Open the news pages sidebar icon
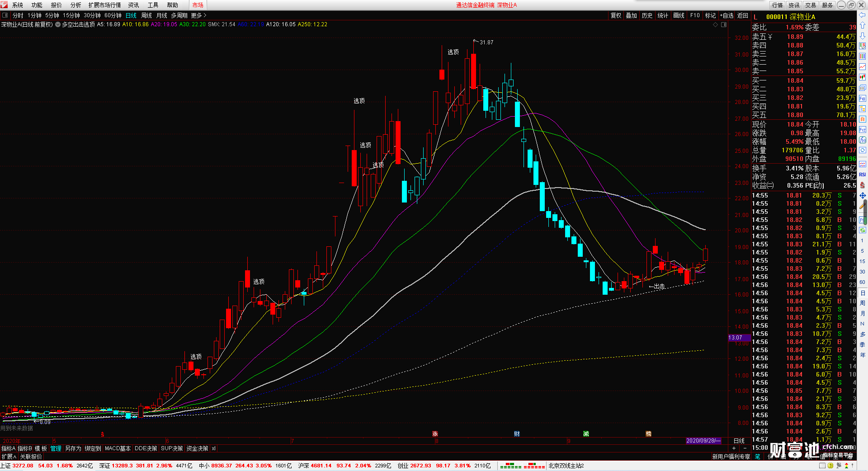Screen dimensions: 868x471 pos(863,88)
